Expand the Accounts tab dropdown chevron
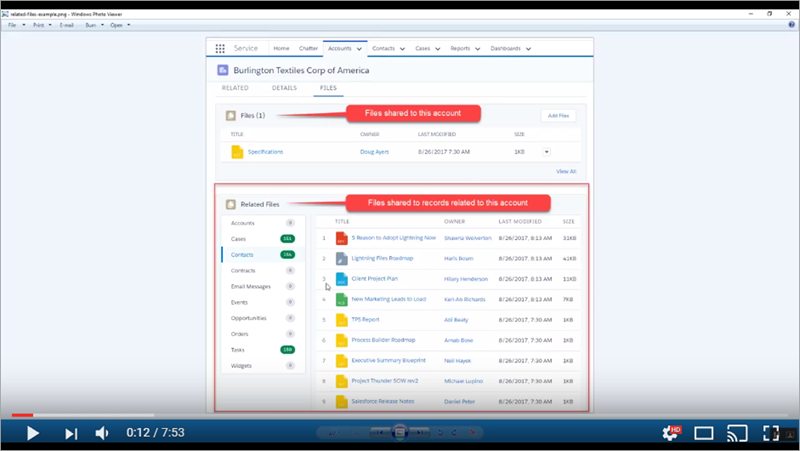Viewport: 800px width, 451px height. pyautogui.click(x=359, y=49)
